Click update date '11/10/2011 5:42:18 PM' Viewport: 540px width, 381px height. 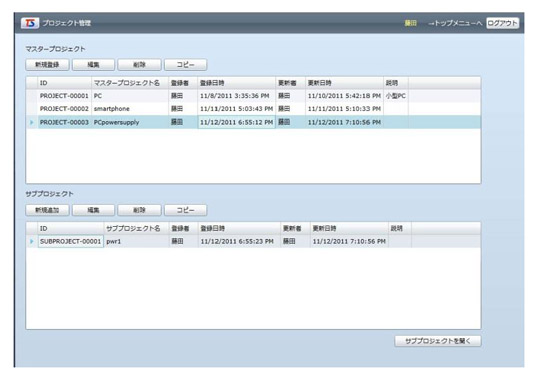point(344,96)
